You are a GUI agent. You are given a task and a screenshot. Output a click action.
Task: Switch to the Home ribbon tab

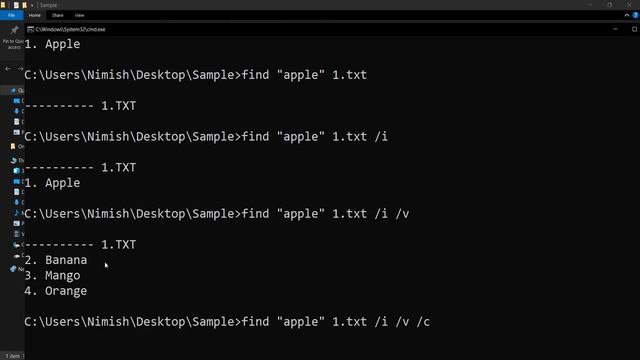pos(35,15)
